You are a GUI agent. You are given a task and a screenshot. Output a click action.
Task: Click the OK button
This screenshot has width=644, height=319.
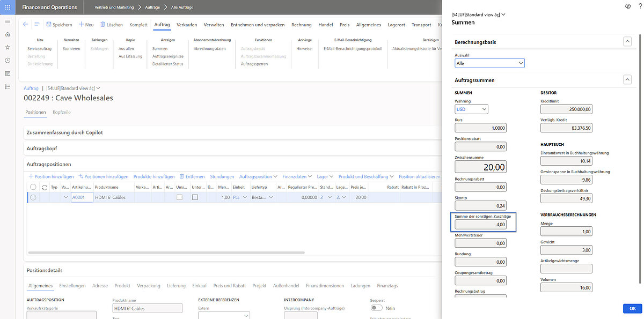[x=633, y=308]
